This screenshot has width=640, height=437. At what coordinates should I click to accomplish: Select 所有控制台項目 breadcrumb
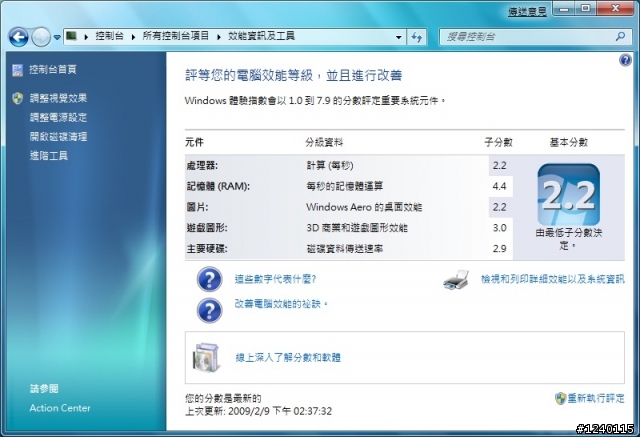(x=176, y=36)
